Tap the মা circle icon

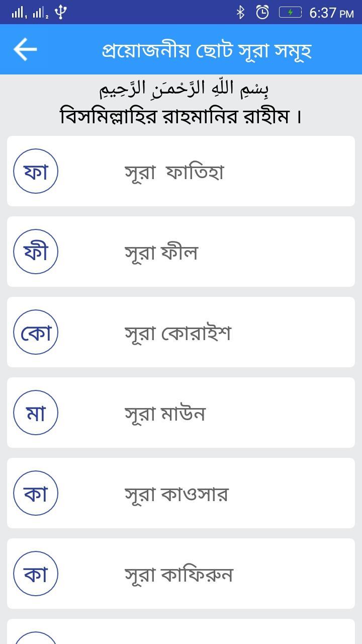(x=36, y=413)
